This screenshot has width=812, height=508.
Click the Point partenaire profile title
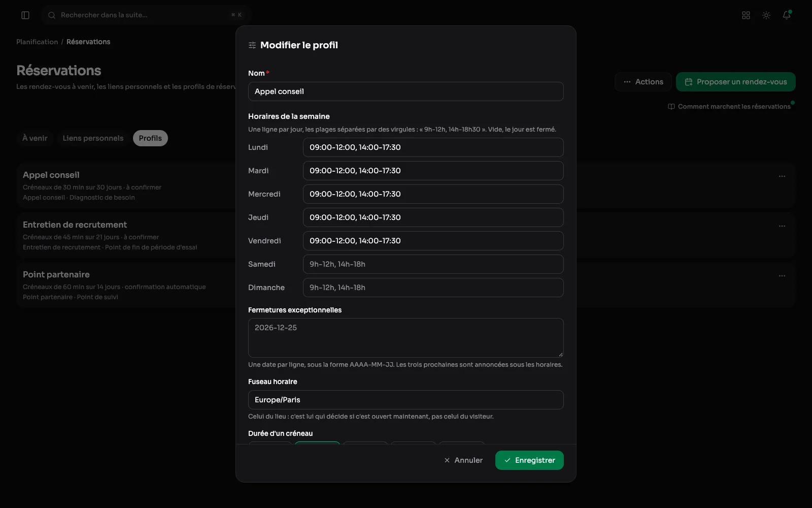[x=56, y=274]
